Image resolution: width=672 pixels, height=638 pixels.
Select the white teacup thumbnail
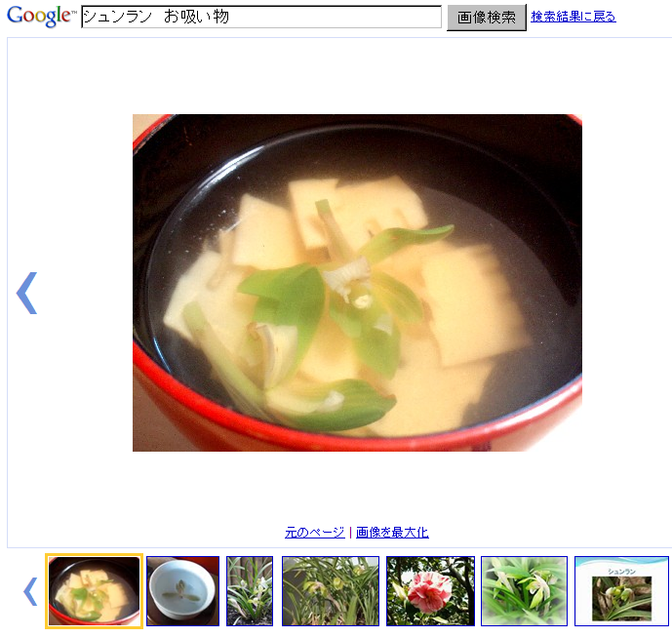[x=183, y=591]
